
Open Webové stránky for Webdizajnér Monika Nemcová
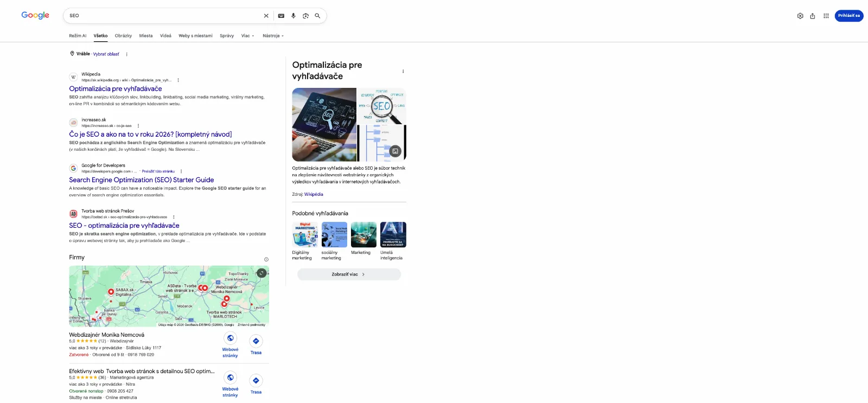[230, 345]
